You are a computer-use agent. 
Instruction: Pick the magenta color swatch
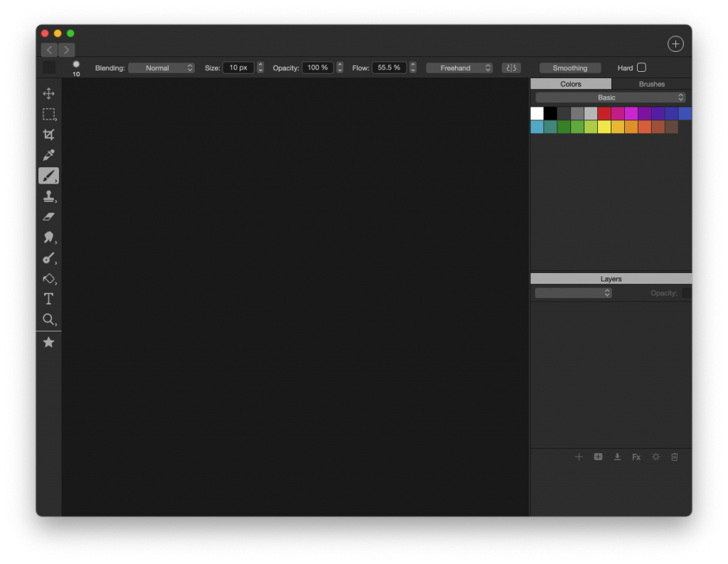(x=631, y=113)
